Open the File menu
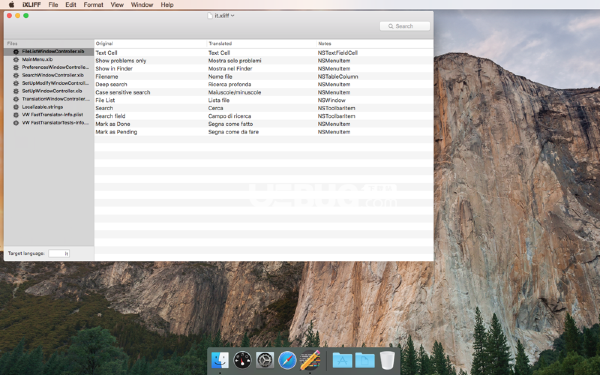 [x=53, y=5]
